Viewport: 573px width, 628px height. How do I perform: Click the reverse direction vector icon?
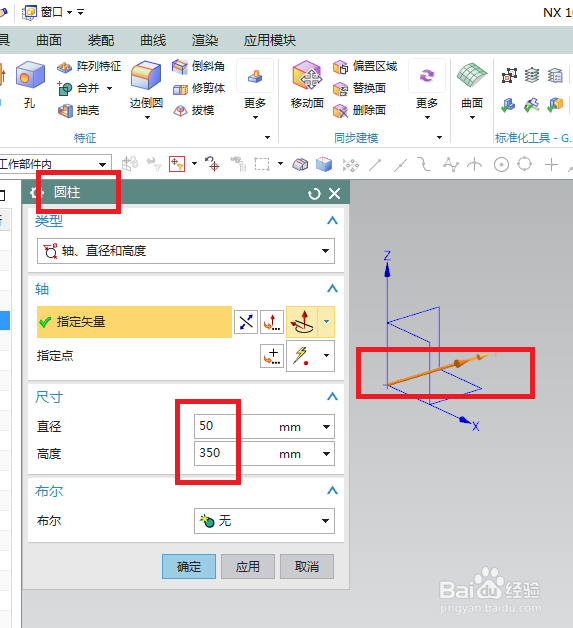[x=246, y=322]
